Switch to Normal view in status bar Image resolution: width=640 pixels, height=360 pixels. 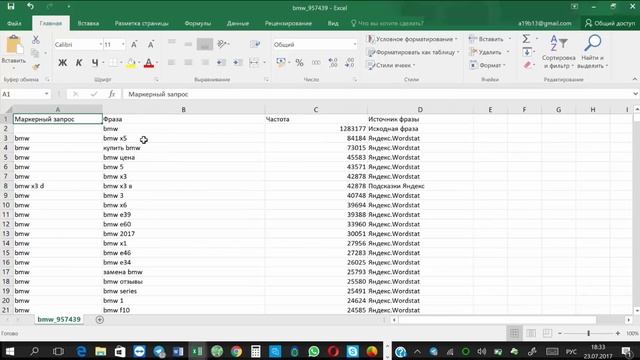pyautogui.click(x=514, y=333)
